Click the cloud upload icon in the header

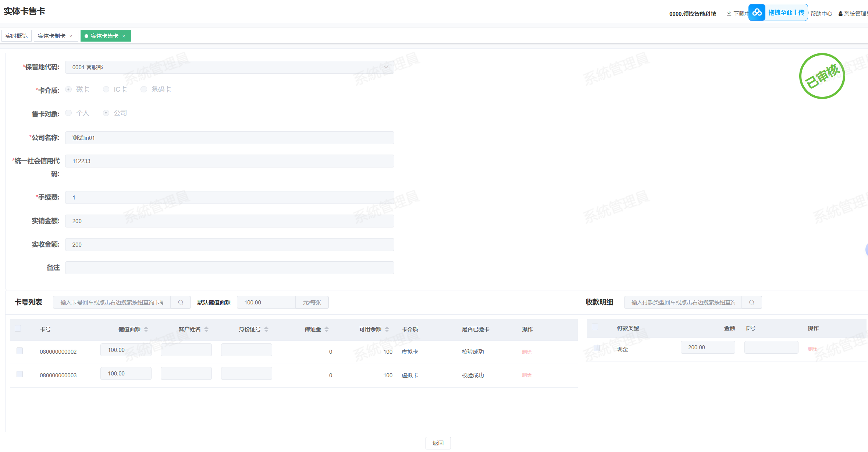(x=757, y=13)
